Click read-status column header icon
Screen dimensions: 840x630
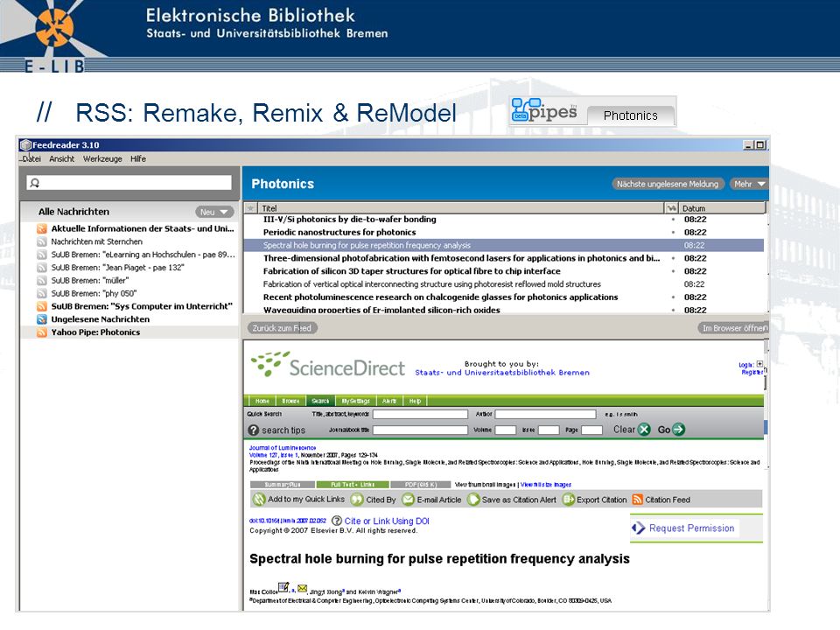click(671, 208)
